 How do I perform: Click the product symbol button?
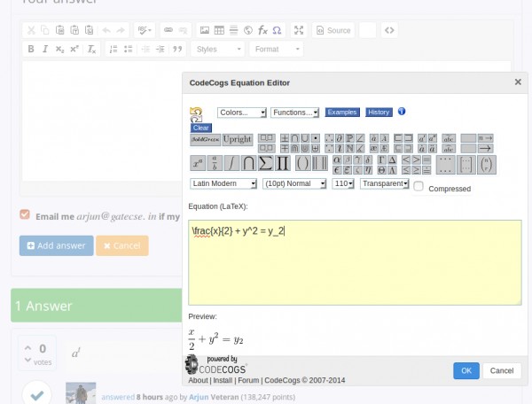coord(283,164)
